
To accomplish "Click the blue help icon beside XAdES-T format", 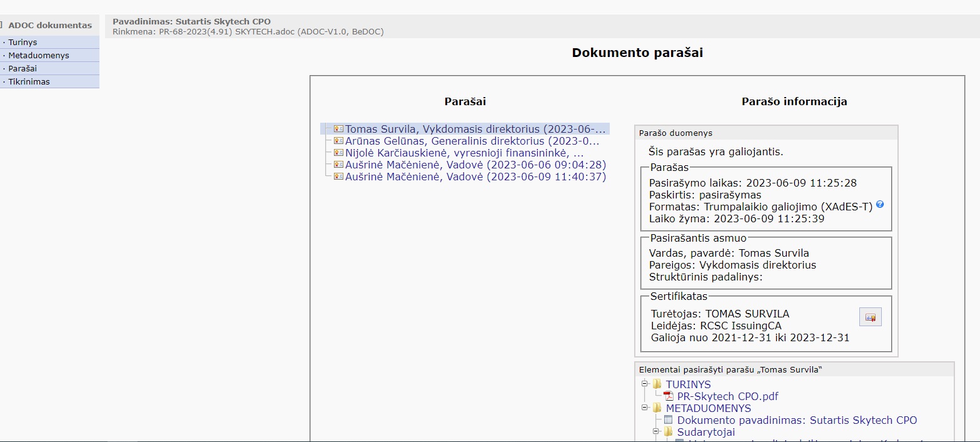I will 880,205.
